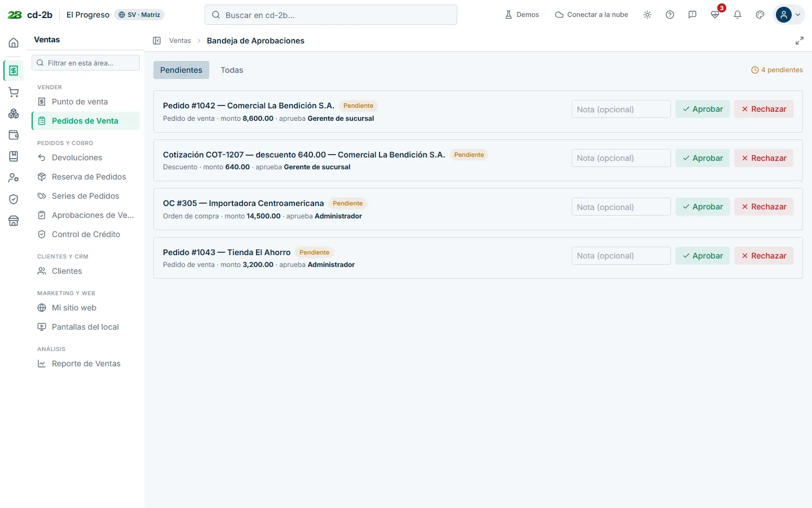This screenshot has height=508, width=812.
Task: Open the shield check icon in rail
Action: [14, 199]
